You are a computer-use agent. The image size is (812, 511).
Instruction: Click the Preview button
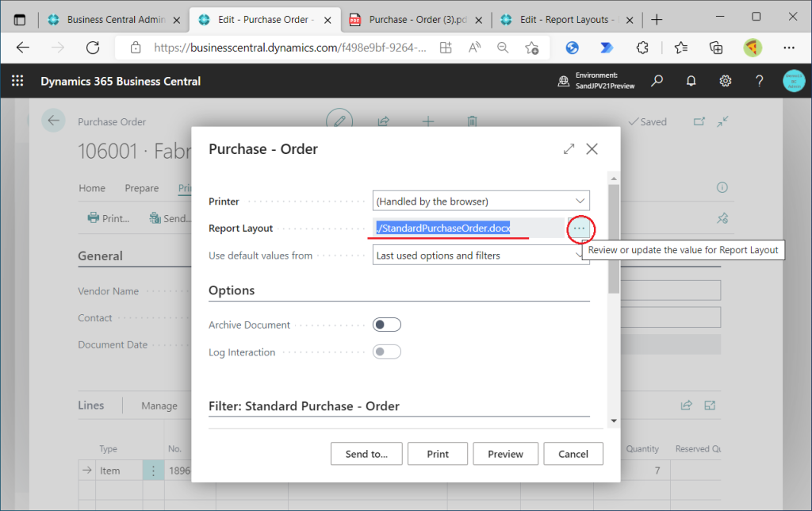[x=505, y=454]
